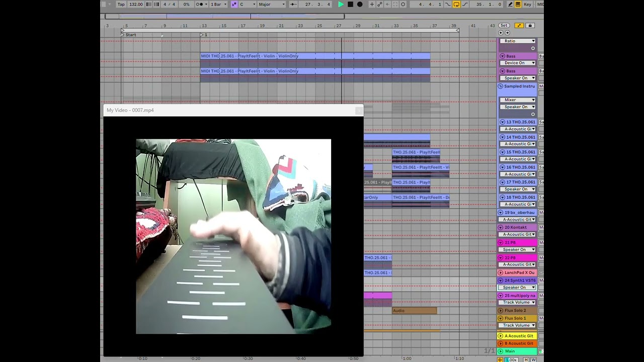Image resolution: width=644 pixels, height=362 pixels.
Task: Click the Session Record circle button
Action: (x=403, y=4)
